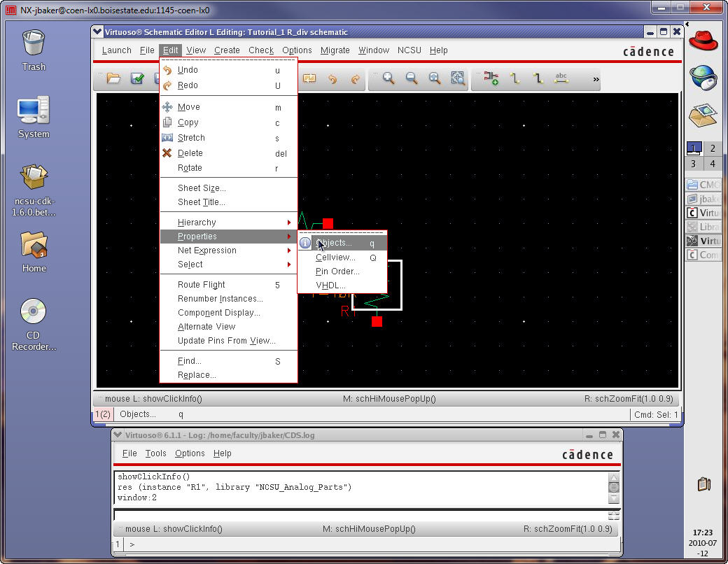Image resolution: width=728 pixels, height=564 pixels.
Task: Click the Zoom Out magnifier icon
Action: tap(412, 79)
